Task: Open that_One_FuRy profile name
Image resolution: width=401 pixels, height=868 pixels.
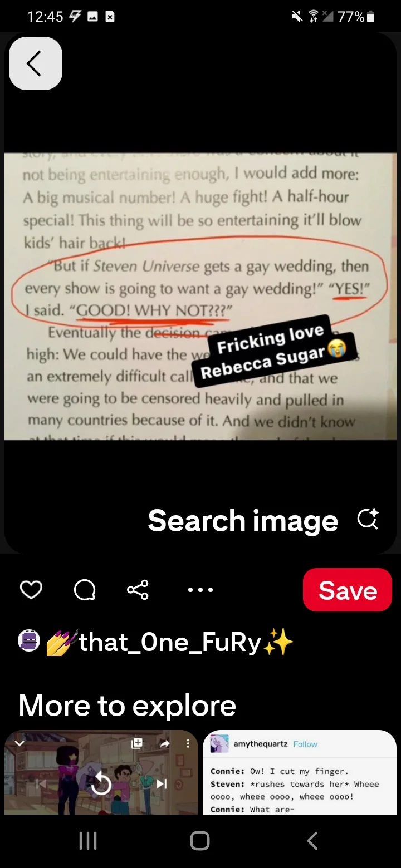Action: click(x=170, y=643)
